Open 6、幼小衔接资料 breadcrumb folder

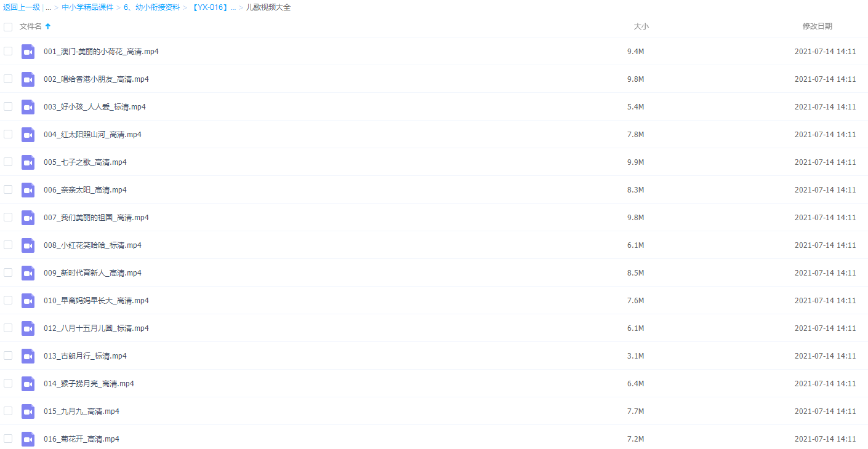click(x=152, y=7)
